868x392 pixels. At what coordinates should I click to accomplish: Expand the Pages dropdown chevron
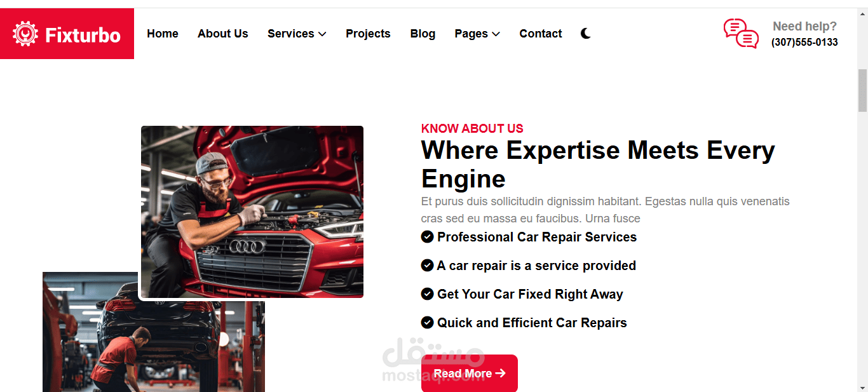[496, 34]
